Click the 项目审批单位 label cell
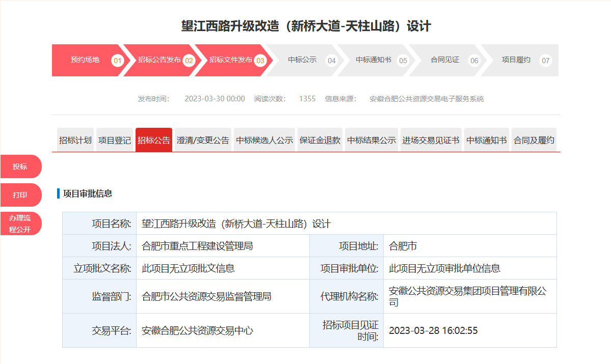The image size is (611, 364). click(347, 268)
